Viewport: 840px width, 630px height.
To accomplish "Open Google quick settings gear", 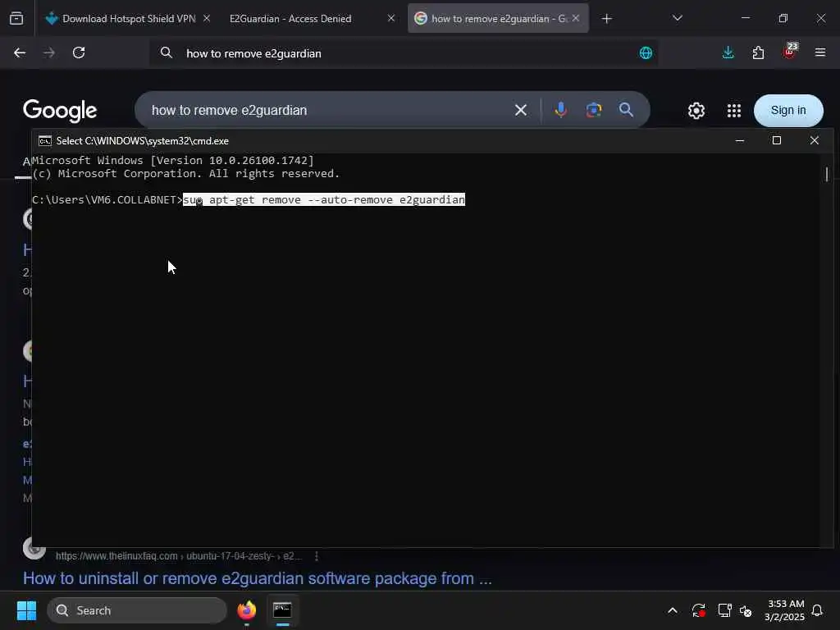I will tap(696, 111).
